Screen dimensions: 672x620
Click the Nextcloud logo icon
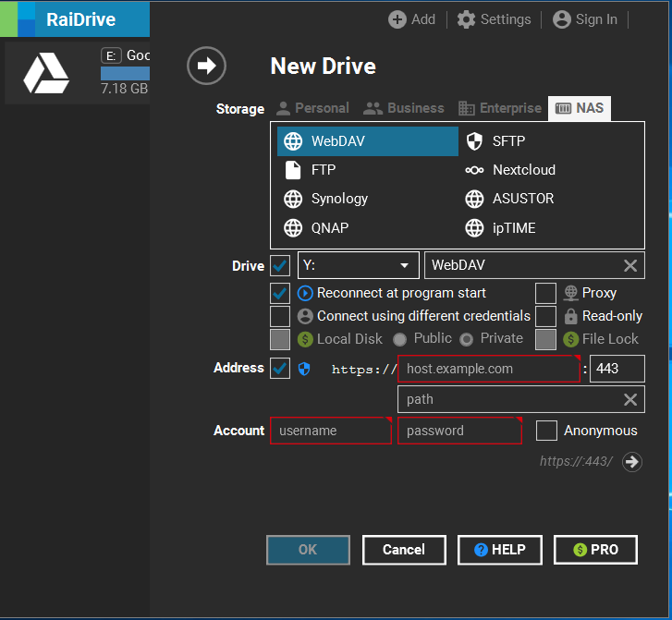point(474,170)
